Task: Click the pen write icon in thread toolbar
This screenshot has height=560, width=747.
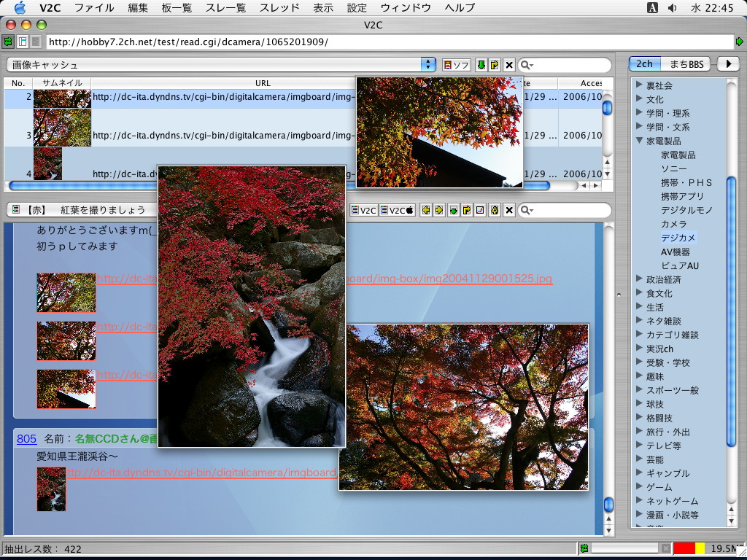Action: (x=495, y=211)
